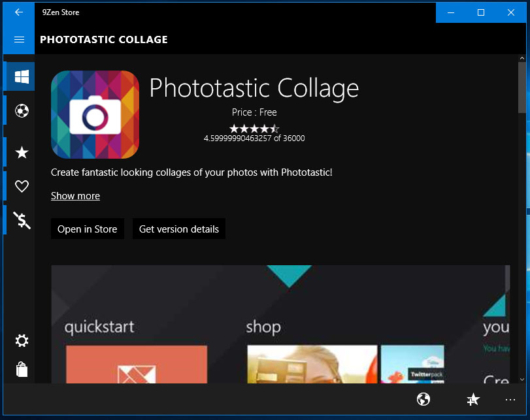Click the scrollbar up arrow
Screen dimensions: 530x420
pos(522,58)
